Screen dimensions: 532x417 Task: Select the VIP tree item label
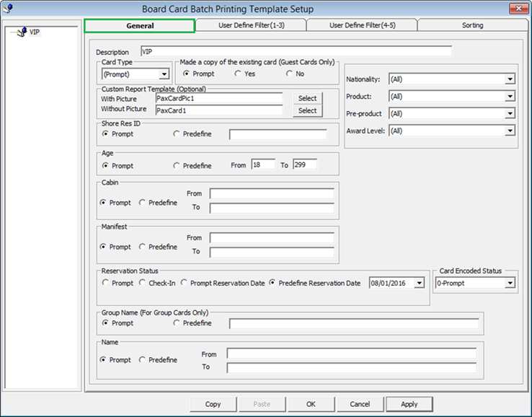(35, 32)
